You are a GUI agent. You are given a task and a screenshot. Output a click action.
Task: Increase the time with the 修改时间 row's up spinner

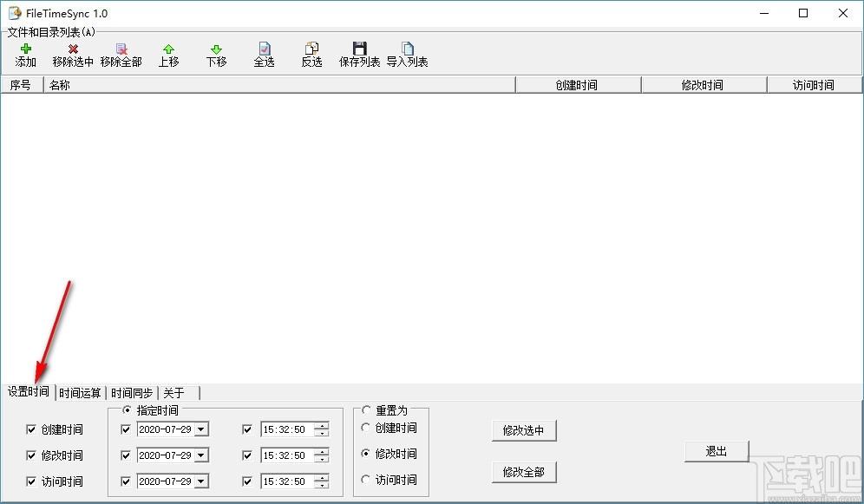(322, 452)
